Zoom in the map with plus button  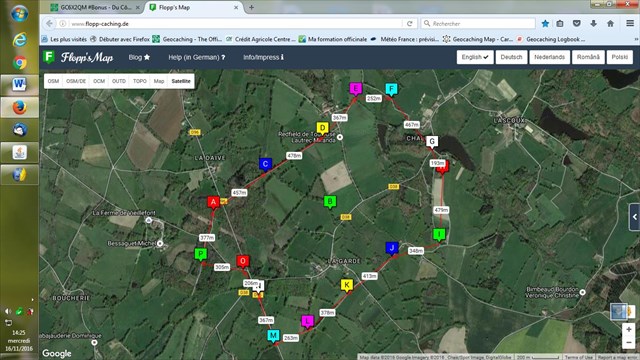[629, 329]
